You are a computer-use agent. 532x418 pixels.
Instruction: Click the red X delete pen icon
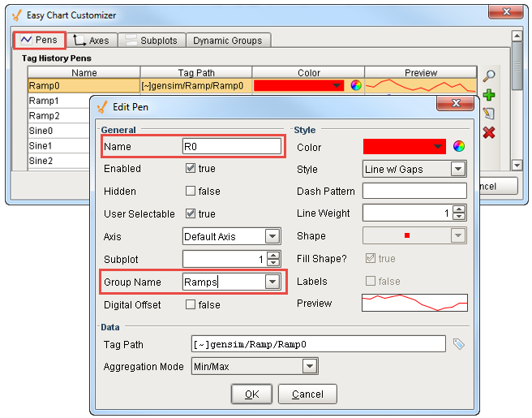coord(489,132)
